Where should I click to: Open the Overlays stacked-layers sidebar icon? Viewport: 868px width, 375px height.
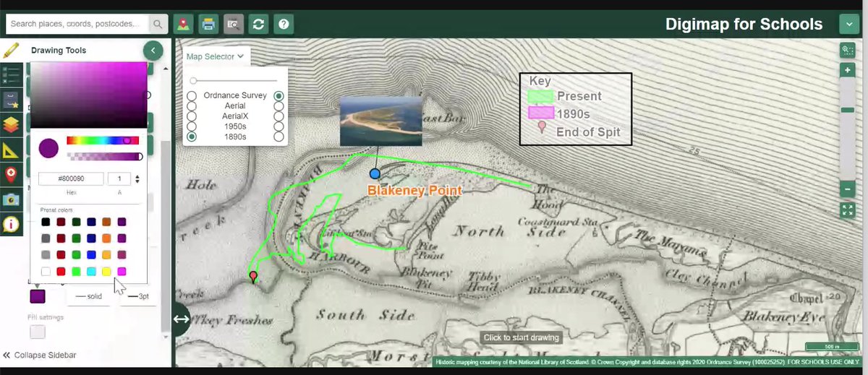tap(11, 124)
